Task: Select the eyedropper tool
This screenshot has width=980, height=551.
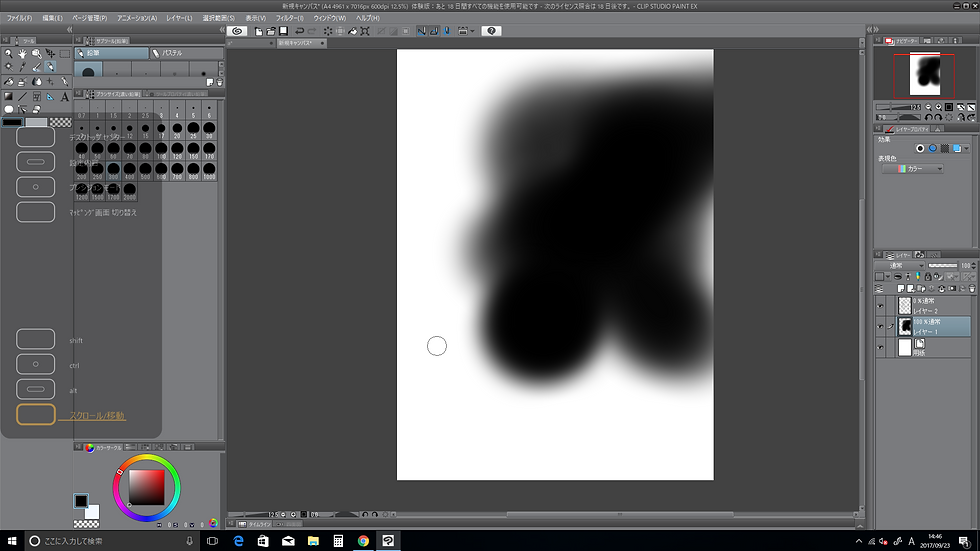Action: tap(22, 67)
